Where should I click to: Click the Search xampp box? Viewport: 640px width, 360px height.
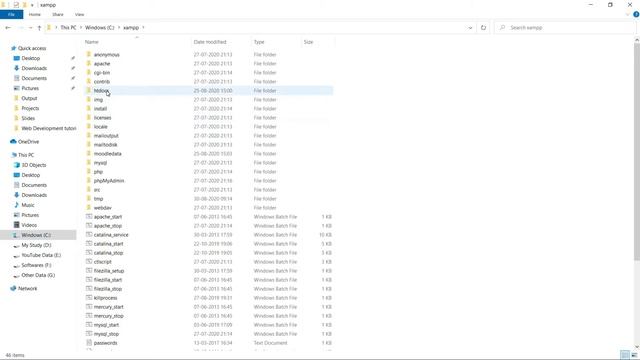point(565,28)
